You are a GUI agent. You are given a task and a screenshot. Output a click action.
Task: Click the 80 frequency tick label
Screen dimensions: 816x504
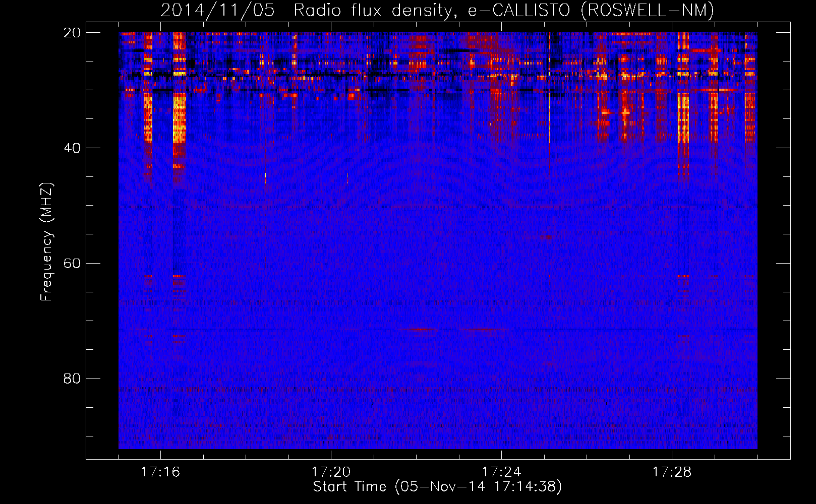click(x=72, y=379)
